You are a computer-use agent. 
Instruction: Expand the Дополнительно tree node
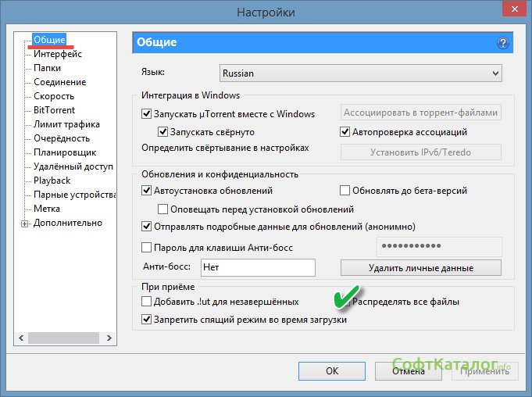point(25,224)
